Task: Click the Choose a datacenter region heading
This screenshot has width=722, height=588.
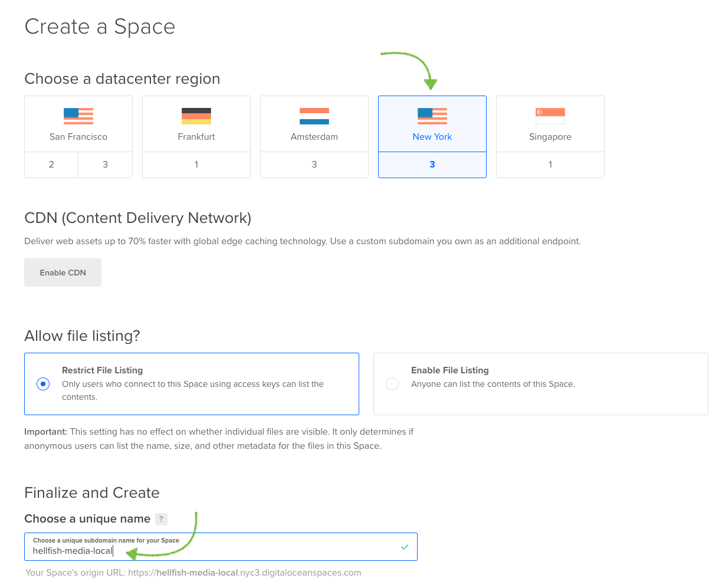Action: [122, 79]
